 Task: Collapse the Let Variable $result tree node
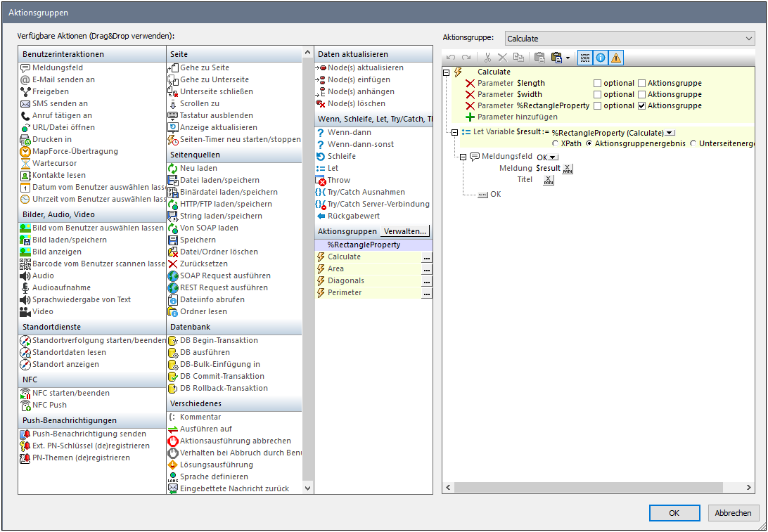click(x=454, y=132)
